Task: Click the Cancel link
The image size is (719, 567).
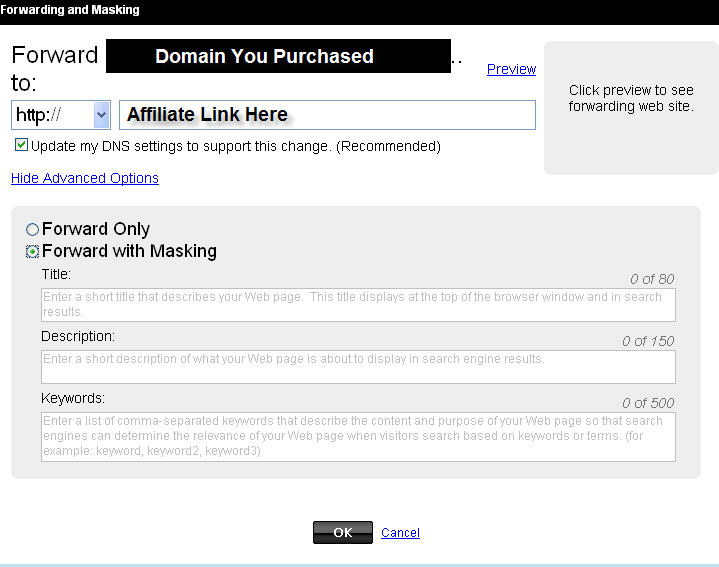Action: click(x=400, y=533)
